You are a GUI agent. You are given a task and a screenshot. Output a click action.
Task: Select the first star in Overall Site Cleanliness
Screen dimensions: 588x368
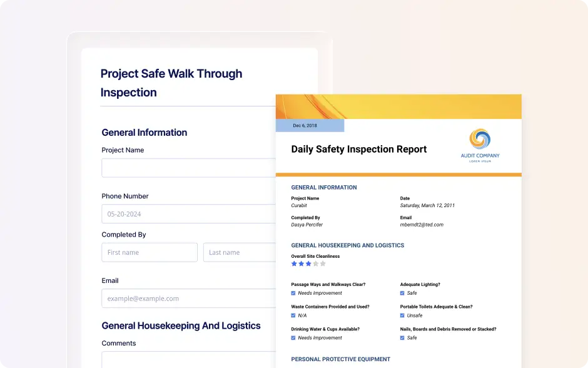[x=294, y=263]
